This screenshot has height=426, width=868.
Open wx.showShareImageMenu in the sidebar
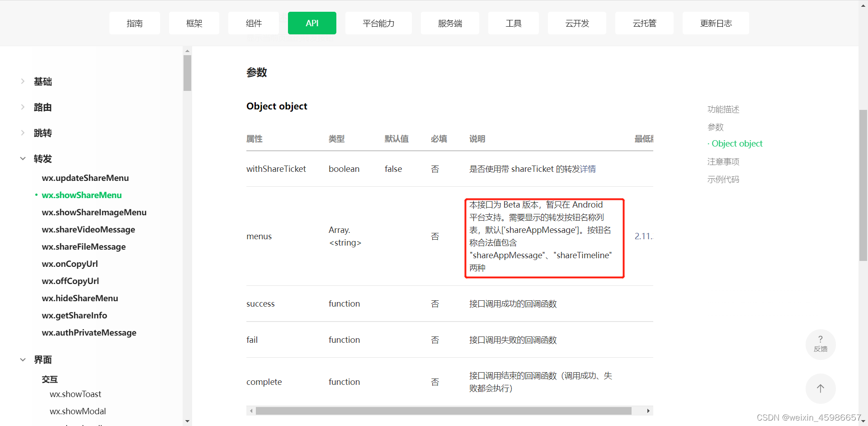click(94, 212)
